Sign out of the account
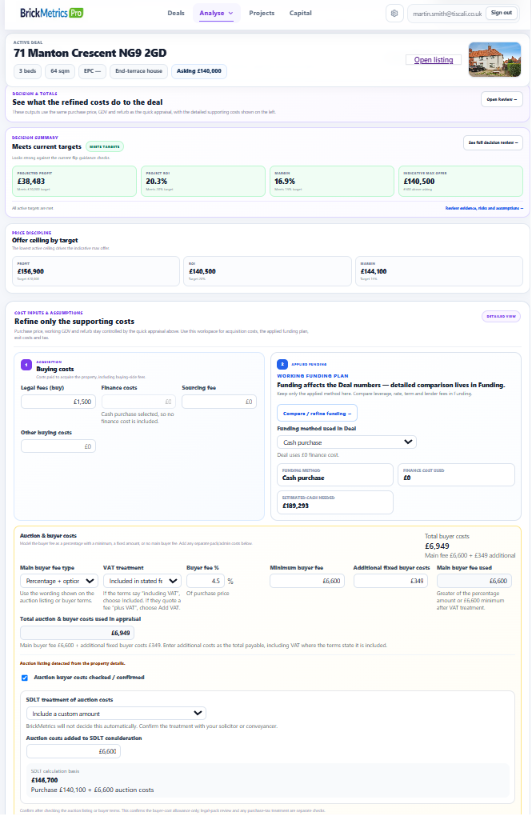The height and width of the screenshot is (815, 531). [x=501, y=13]
